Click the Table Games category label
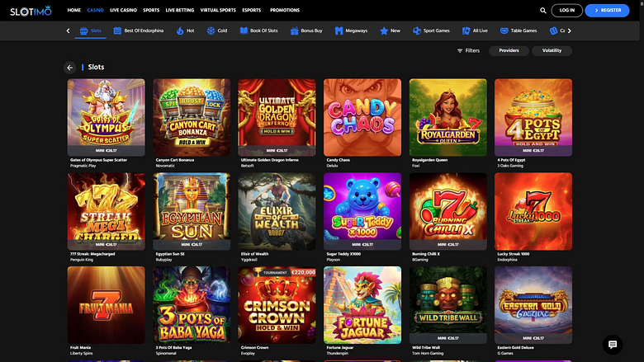644x362 pixels. [x=523, y=31]
